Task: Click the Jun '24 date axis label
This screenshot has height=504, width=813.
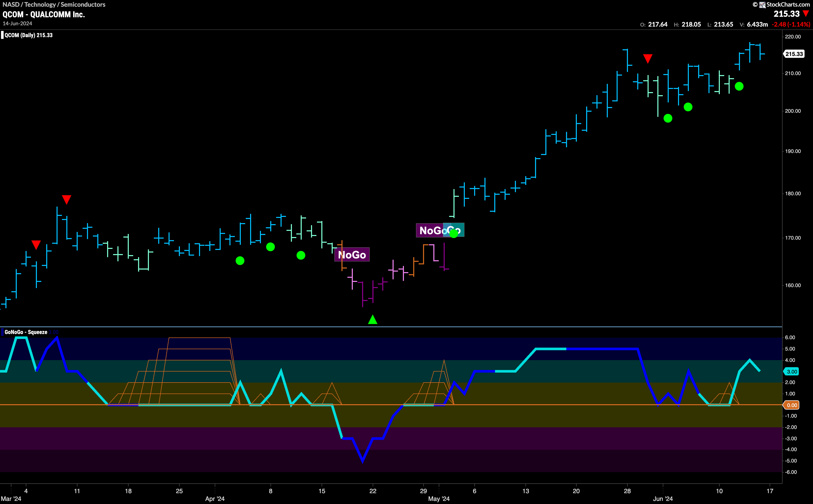Action: coord(663,499)
